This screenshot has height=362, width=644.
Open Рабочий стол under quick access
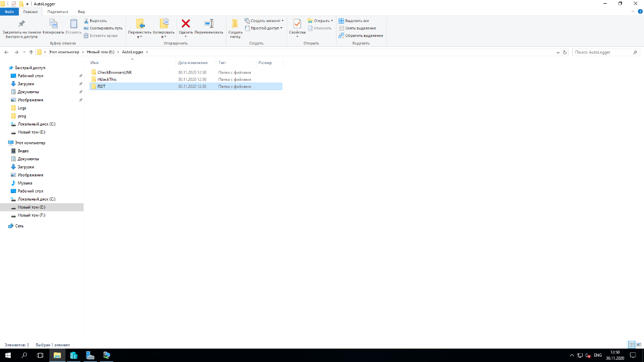pyautogui.click(x=30, y=76)
